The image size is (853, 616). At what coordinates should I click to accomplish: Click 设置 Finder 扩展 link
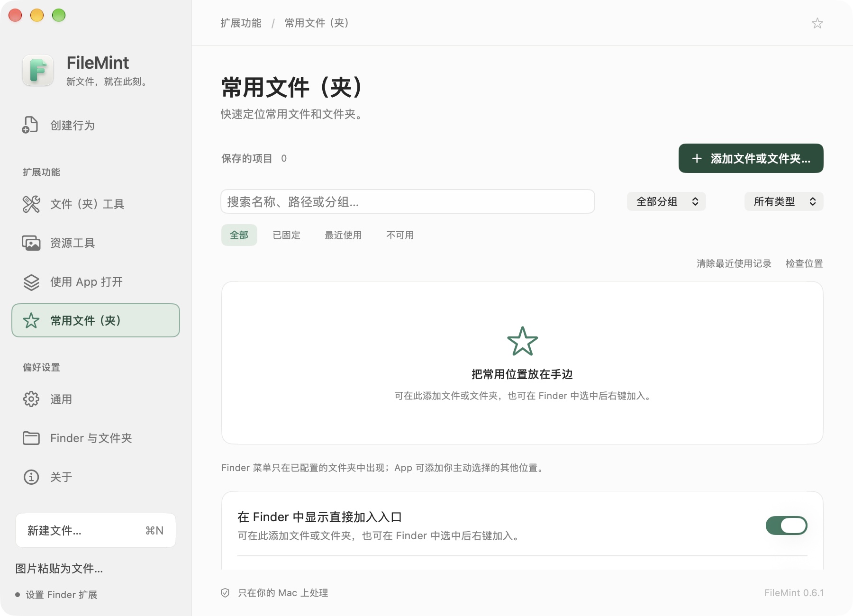tap(62, 595)
